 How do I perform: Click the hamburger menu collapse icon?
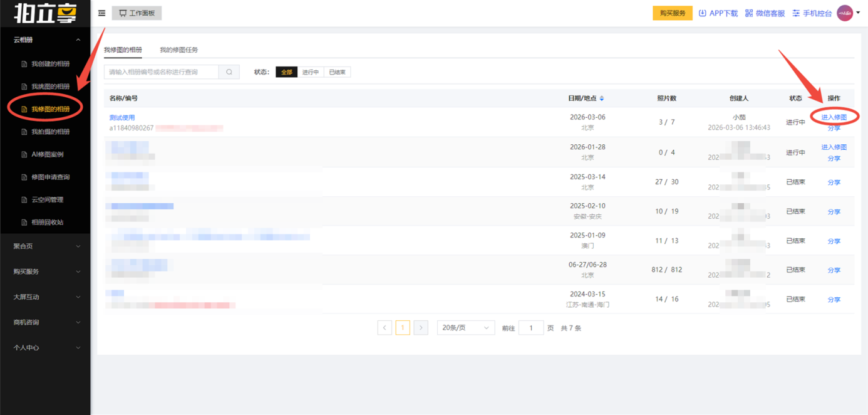click(x=101, y=13)
